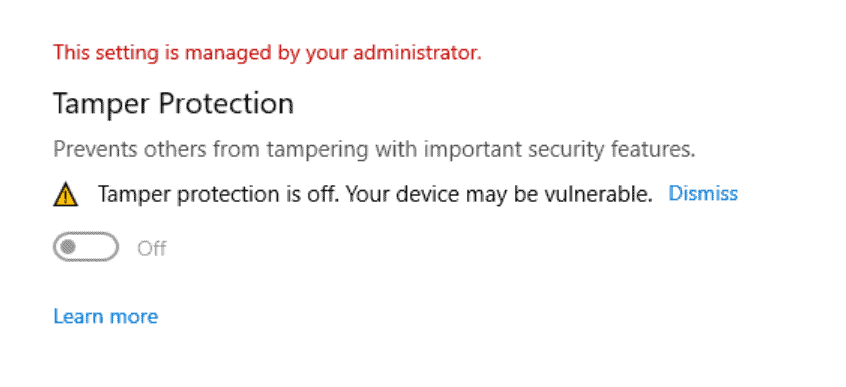Click the red administrator-managed notice
The width and height of the screenshot is (846, 387).
[x=267, y=53]
